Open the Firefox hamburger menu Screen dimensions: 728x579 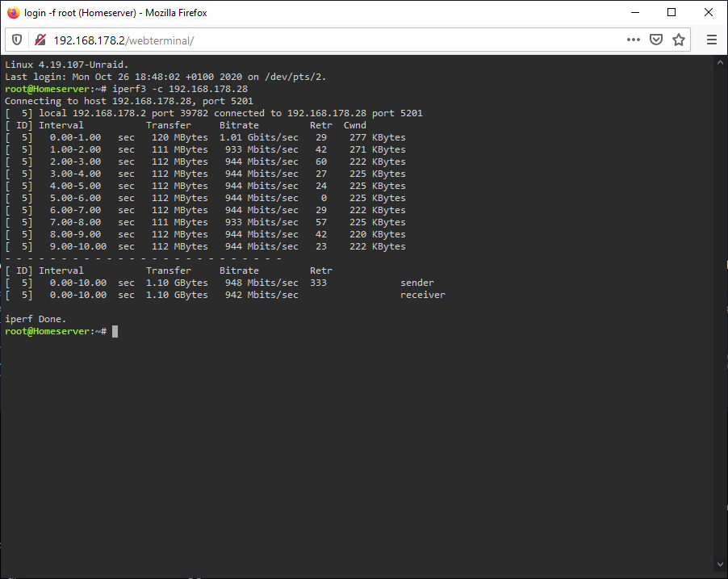[712, 40]
